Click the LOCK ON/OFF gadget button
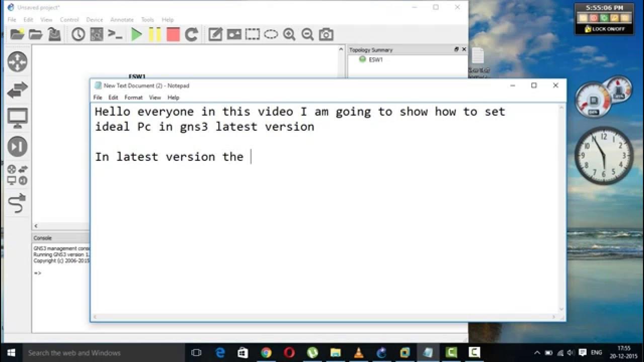Screen dimensions: 644x362 tap(604, 29)
